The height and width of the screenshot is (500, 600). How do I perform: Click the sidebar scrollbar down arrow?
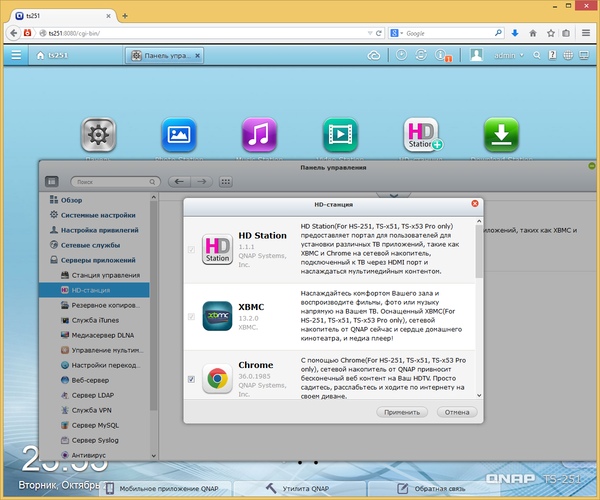[x=153, y=456]
